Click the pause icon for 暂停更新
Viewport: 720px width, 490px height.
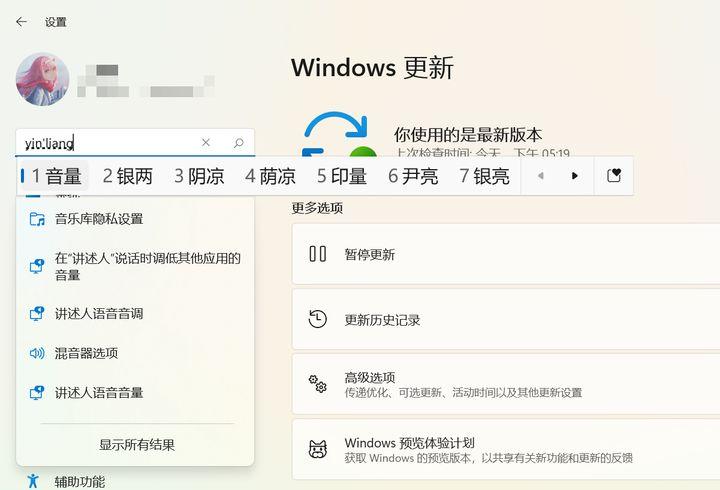click(x=318, y=254)
